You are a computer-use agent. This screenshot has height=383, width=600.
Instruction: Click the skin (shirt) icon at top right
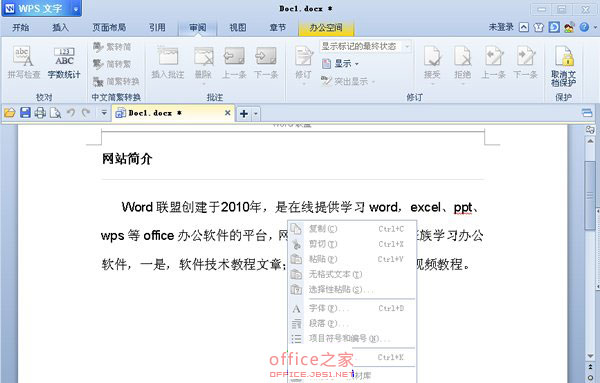point(539,27)
